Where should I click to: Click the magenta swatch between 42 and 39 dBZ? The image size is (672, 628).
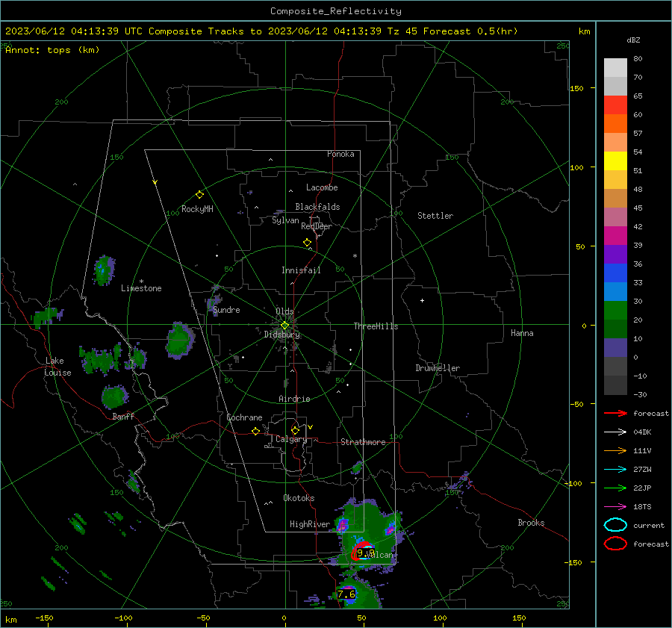point(615,236)
